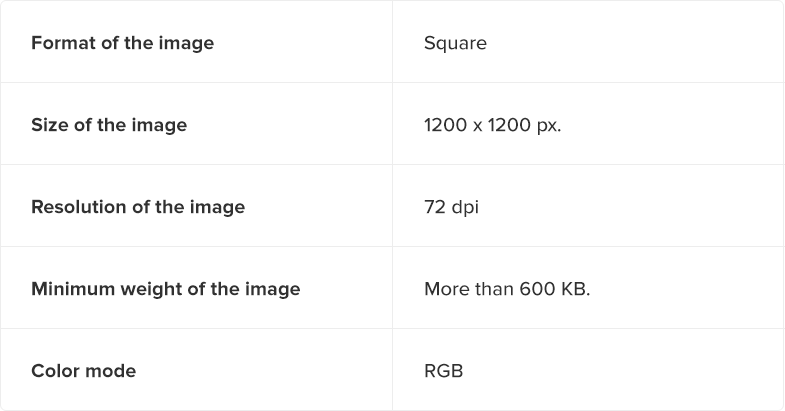Click the 'KB.' unit text
The width and height of the screenshot is (785, 411).
click(x=576, y=289)
